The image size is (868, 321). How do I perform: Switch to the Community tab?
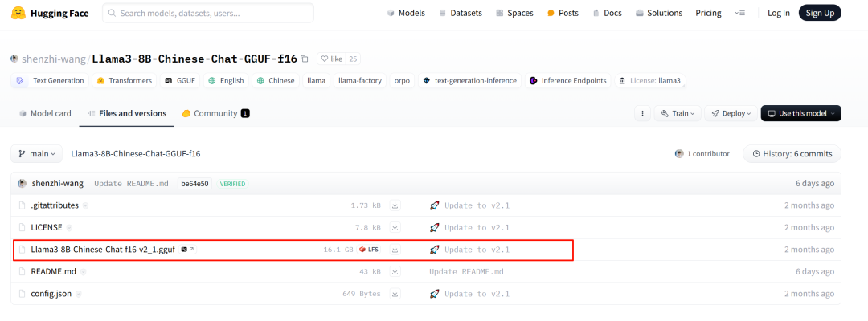tap(216, 113)
